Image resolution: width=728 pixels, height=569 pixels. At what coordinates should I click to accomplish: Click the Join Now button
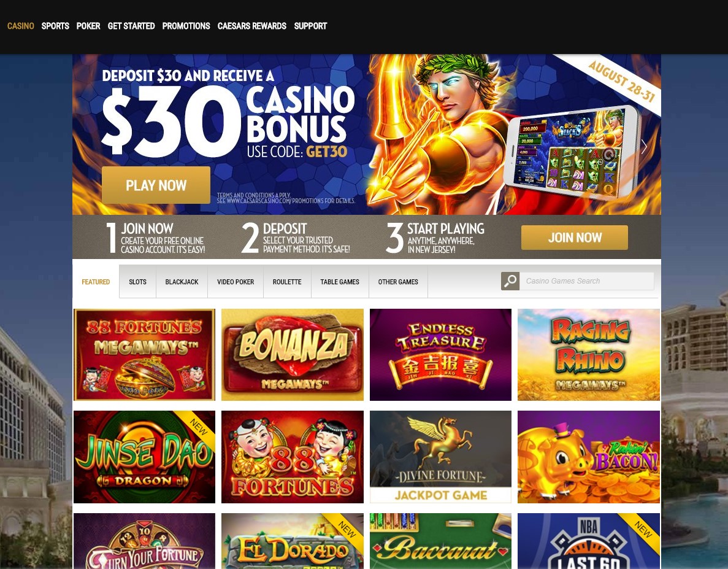[x=574, y=238]
